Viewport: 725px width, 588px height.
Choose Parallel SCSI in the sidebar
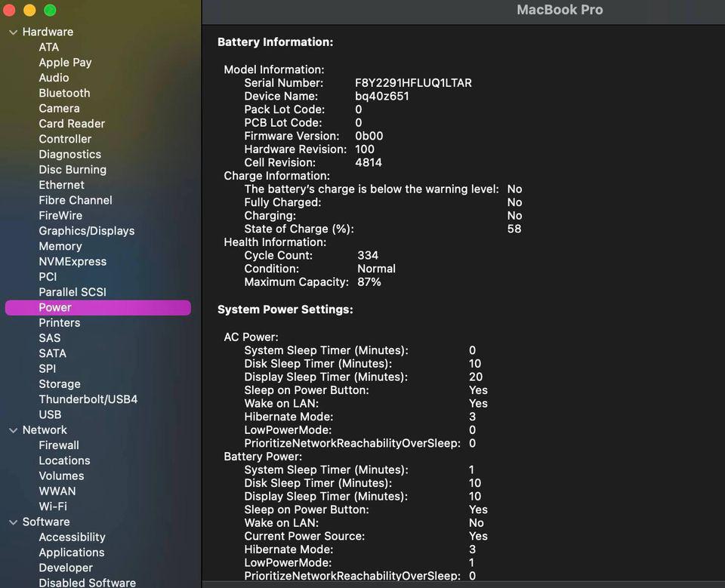pos(72,292)
